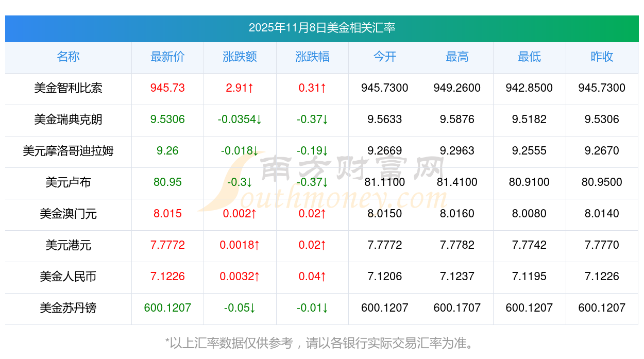
Task: Click latest price 7.1226 in red
Action: 167,277
